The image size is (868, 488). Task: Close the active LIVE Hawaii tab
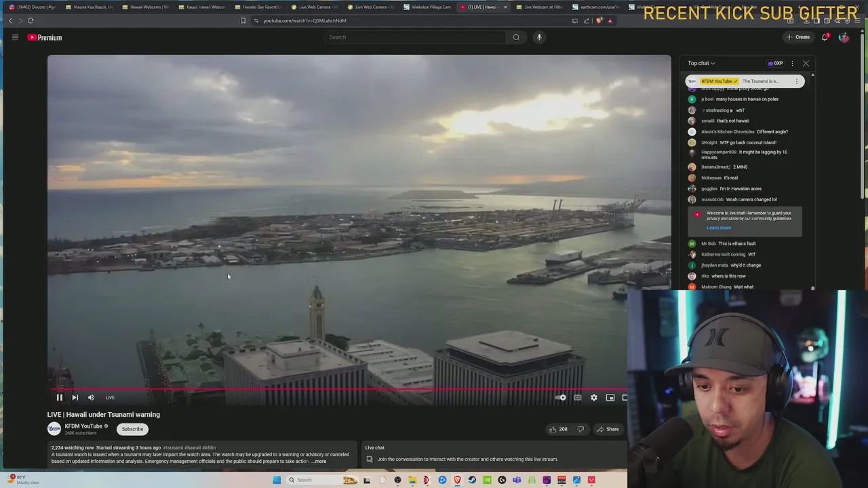tap(505, 7)
